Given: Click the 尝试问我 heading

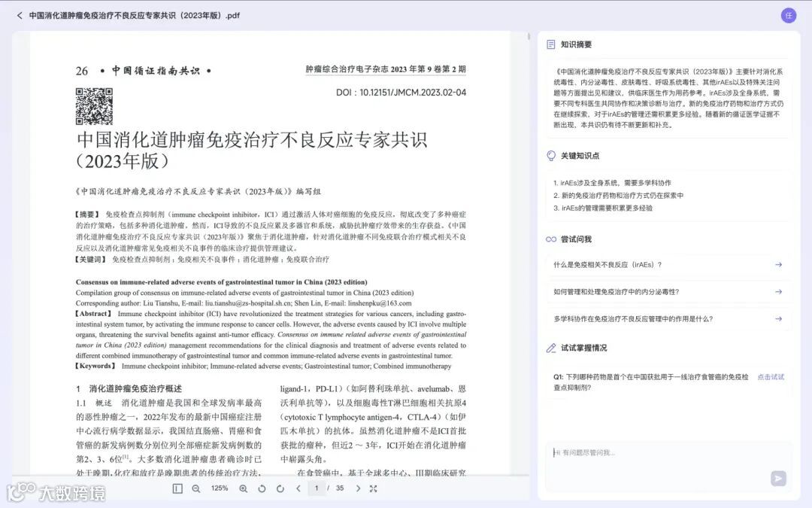Looking at the screenshot, I should tap(576, 239).
